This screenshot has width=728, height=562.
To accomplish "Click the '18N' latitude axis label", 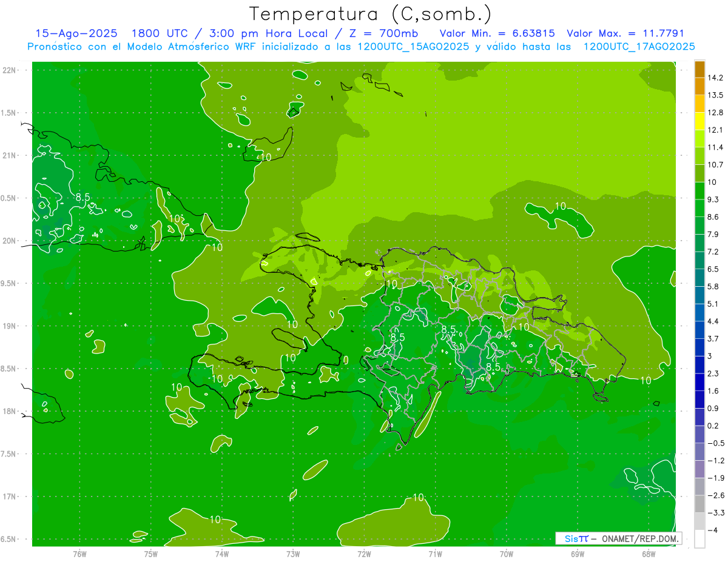I will pyautogui.click(x=10, y=412).
